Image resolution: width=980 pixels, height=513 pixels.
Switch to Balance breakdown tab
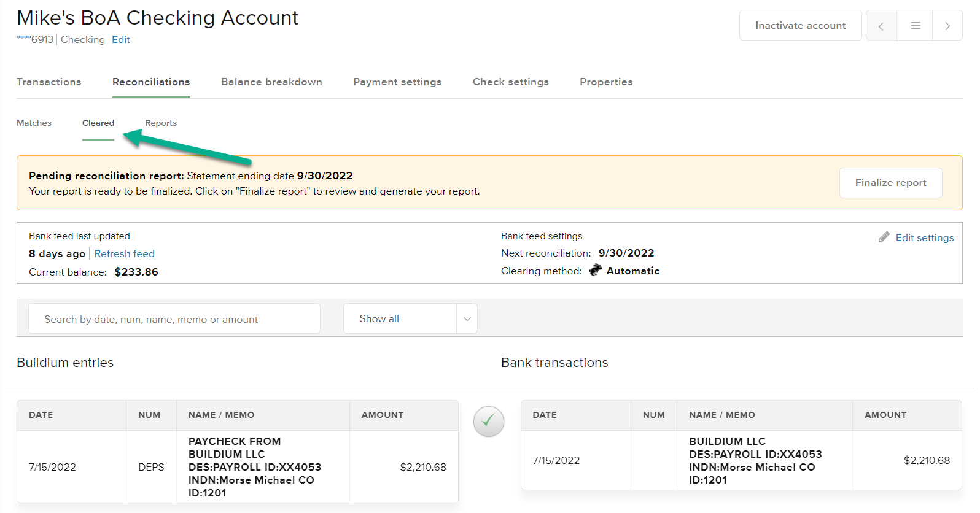[x=271, y=82]
